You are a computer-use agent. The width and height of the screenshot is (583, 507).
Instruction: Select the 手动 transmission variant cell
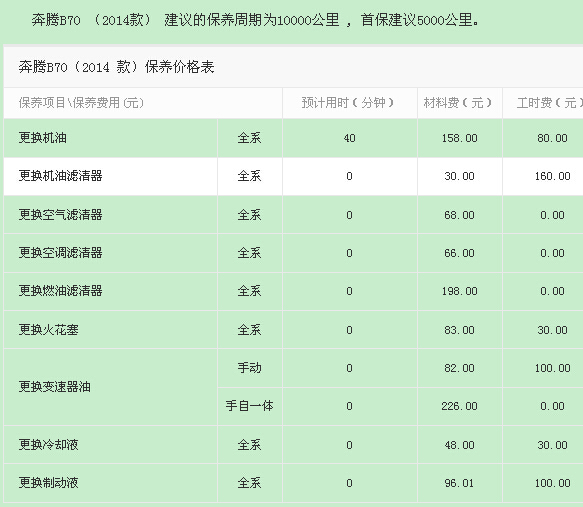tap(249, 368)
